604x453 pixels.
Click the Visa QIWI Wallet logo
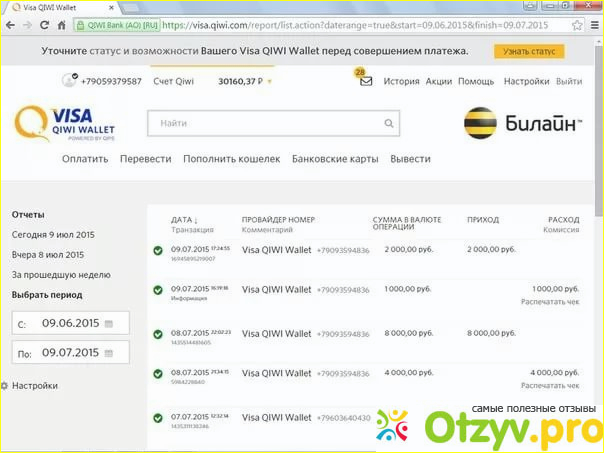[67, 124]
